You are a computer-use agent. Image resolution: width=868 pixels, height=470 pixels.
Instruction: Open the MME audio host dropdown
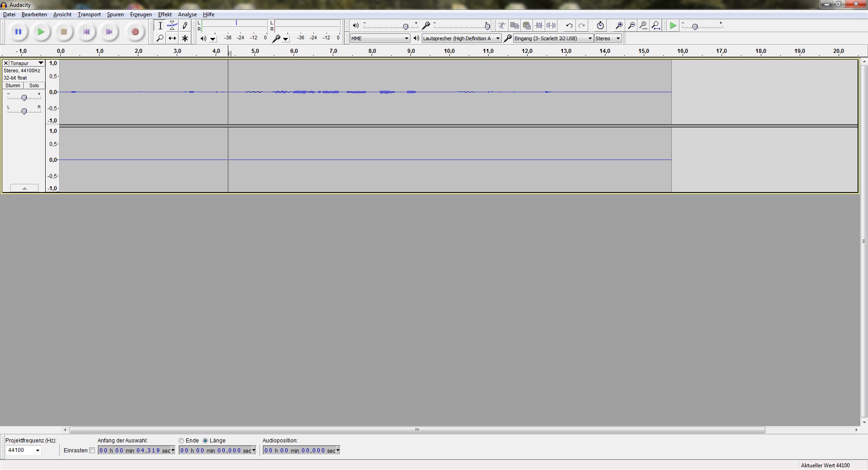tap(380, 38)
